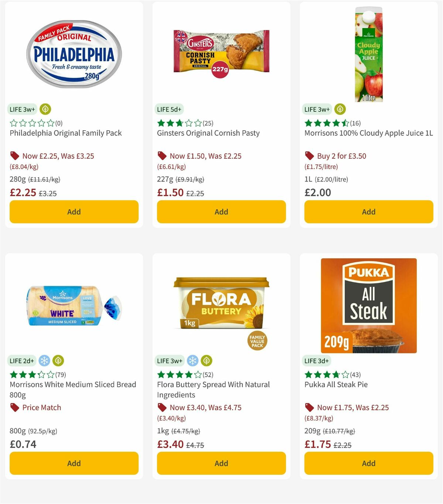Screen dimensions: 443x504
Task: Add Philadelphia Original Family Pack to basket
Action: (x=74, y=212)
